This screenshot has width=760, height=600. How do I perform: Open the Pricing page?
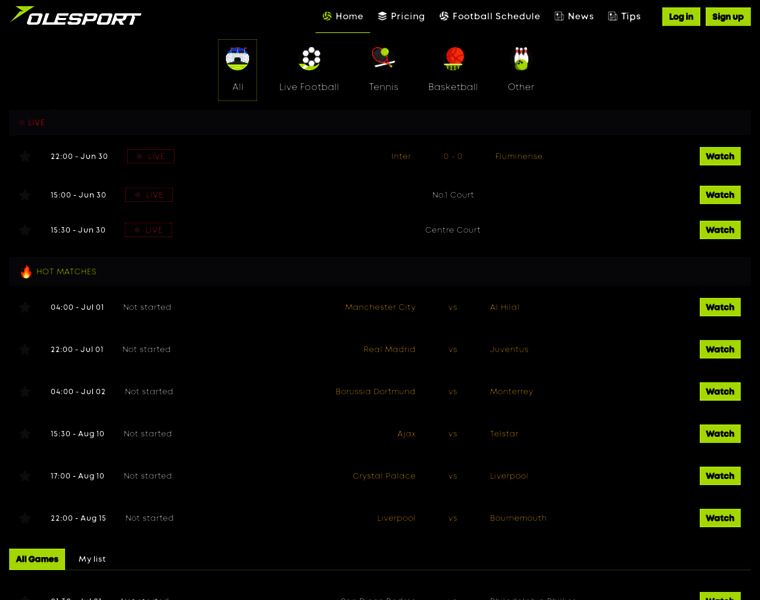(401, 16)
